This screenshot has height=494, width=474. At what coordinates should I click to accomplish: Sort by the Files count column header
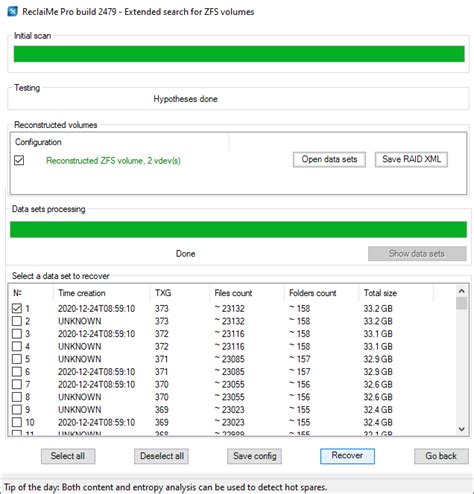(247, 293)
